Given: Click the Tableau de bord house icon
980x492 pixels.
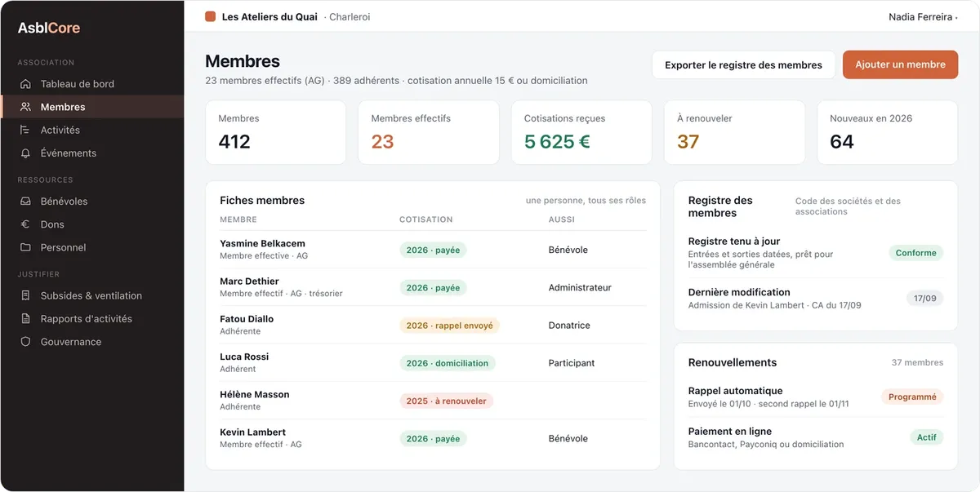Looking at the screenshot, I should coord(25,84).
